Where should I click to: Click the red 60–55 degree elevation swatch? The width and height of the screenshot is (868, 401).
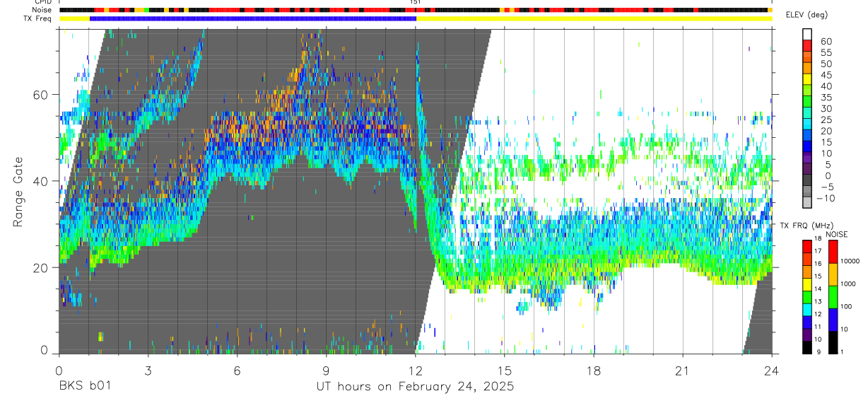click(x=807, y=47)
